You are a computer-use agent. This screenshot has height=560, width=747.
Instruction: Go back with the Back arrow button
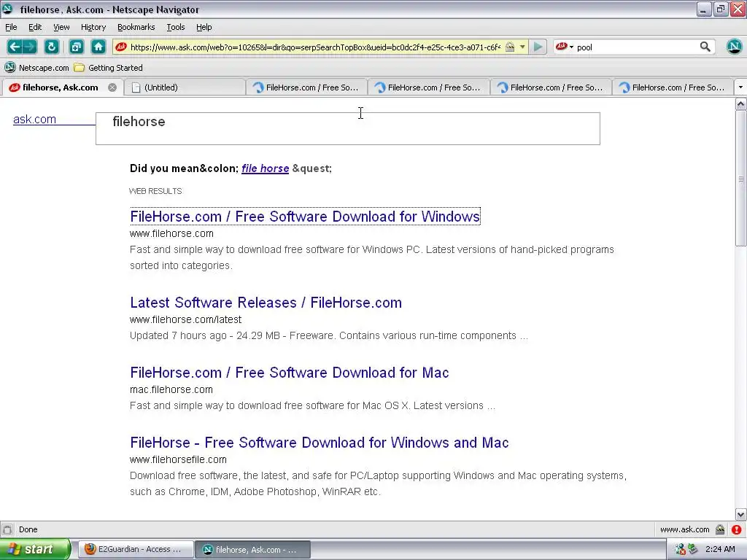click(x=15, y=47)
